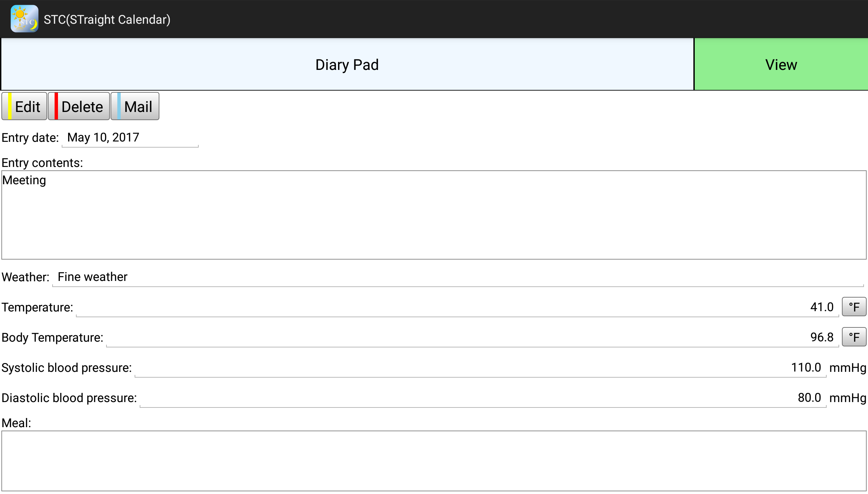Click the empty Meal text box
The image size is (868, 494).
coord(434,461)
